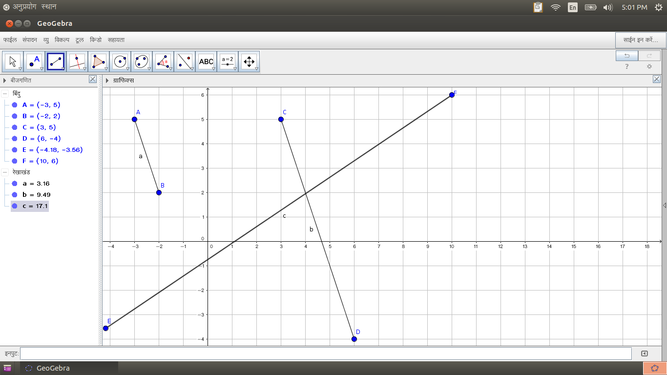Click the bottom input bar field

click(326, 353)
